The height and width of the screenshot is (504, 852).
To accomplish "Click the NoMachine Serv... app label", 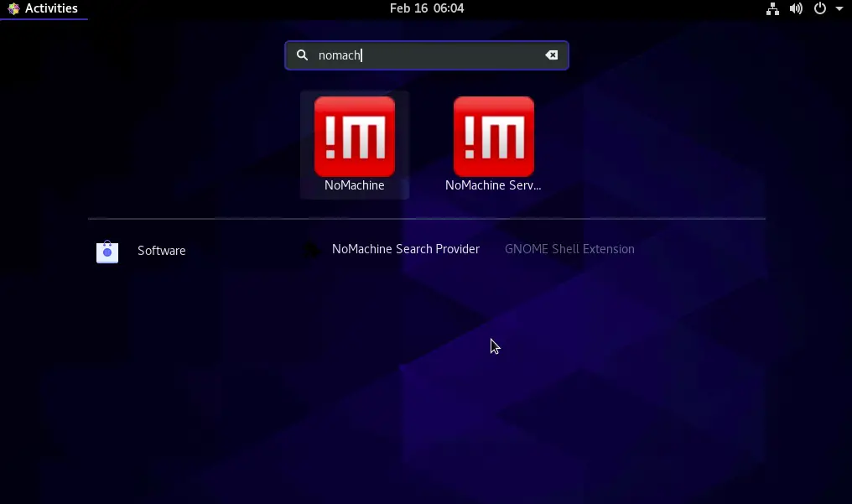I will click(493, 185).
